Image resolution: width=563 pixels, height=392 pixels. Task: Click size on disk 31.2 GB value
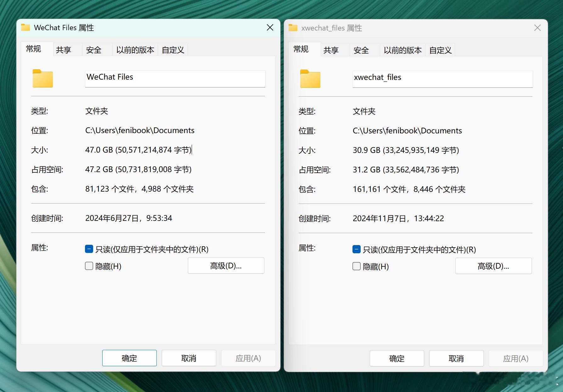tap(406, 170)
